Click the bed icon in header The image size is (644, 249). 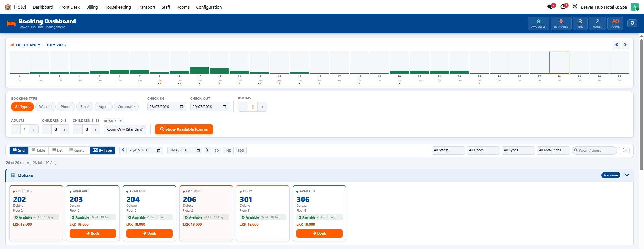11,23
